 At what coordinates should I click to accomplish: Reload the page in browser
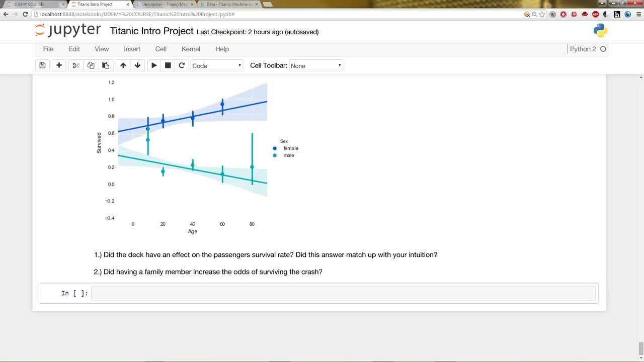(25, 14)
